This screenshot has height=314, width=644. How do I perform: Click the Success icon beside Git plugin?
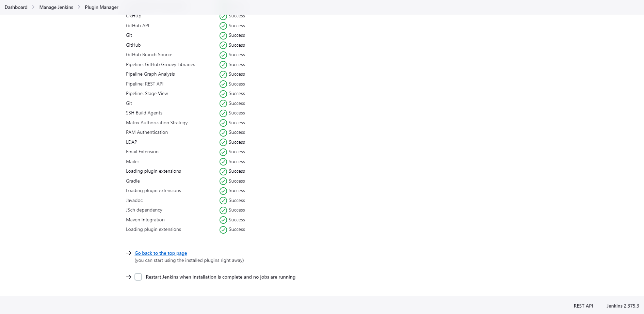(223, 35)
